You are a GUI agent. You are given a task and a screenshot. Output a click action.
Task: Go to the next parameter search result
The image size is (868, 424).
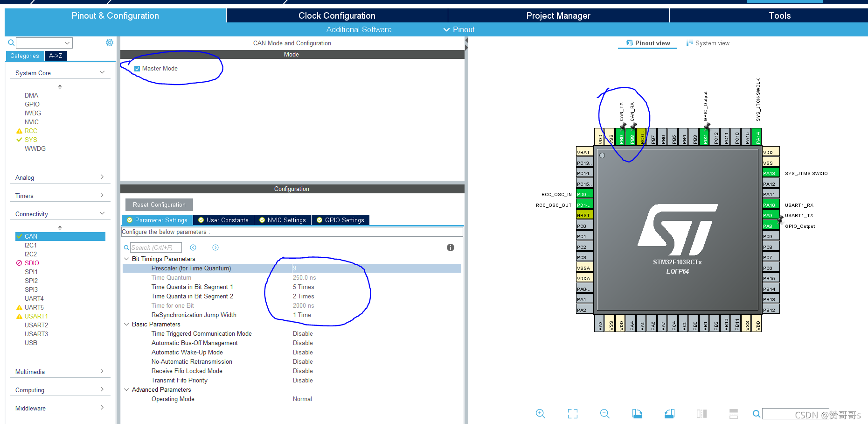215,247
